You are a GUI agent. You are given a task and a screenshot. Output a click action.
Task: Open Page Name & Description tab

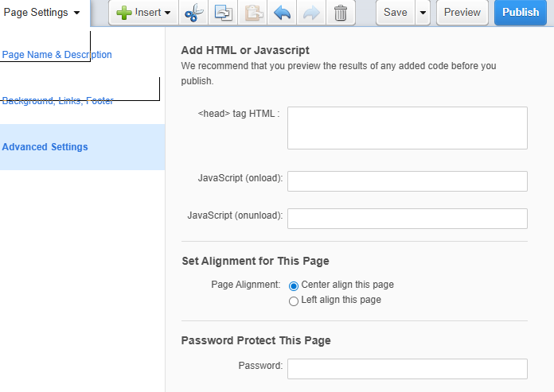click(x=57, y=55)
